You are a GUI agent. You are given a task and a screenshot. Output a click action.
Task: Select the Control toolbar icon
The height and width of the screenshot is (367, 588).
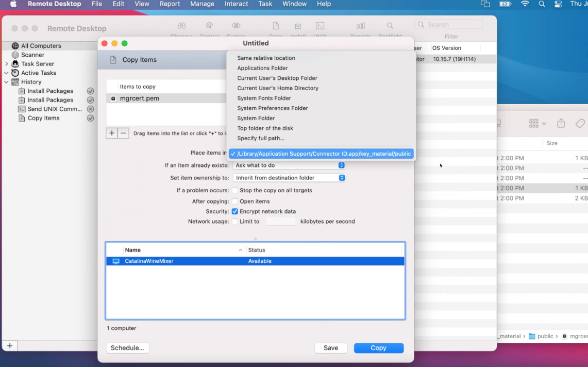209,26
